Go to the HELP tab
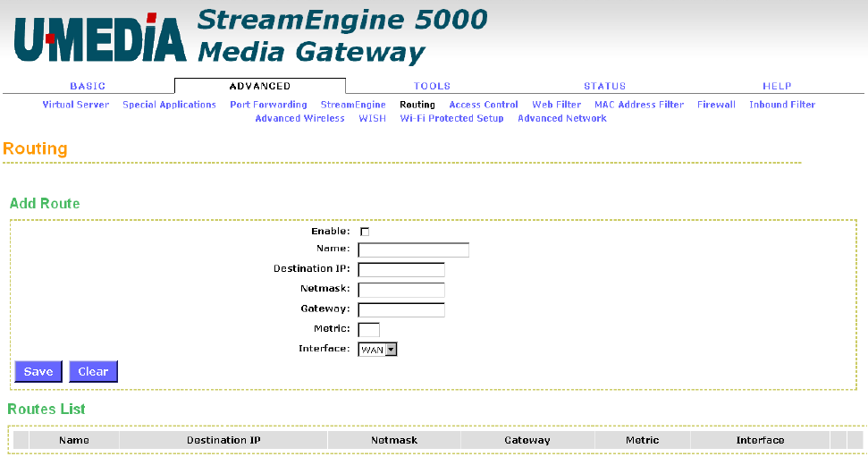 pos(777,86)
